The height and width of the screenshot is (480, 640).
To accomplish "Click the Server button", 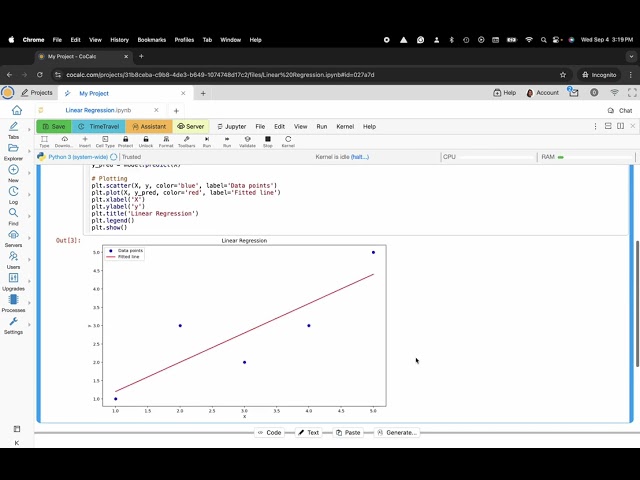I will tap(191, 127).
